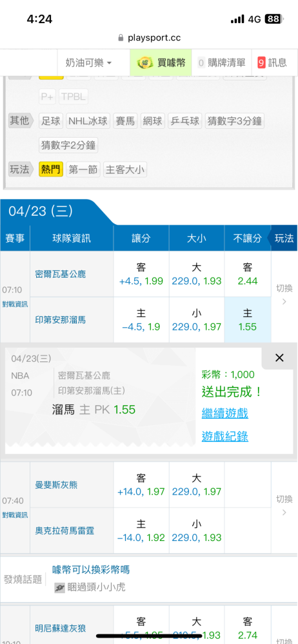
Task: Select the 足球 sport filter
Action: [x=52, y=121]
